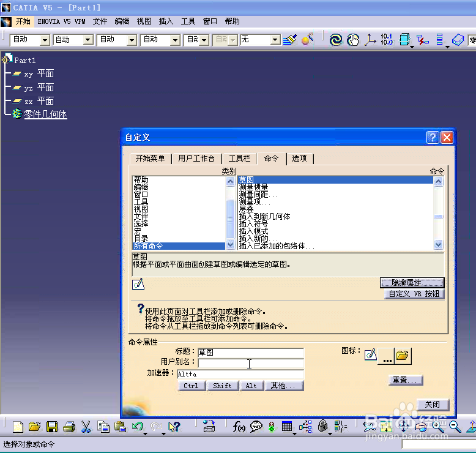Switch to the 选项 tab

300,159
